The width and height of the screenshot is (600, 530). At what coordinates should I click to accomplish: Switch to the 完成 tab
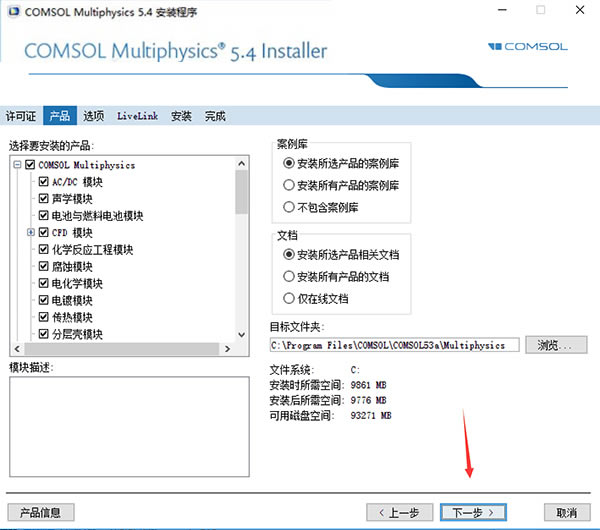coord(215,116)
